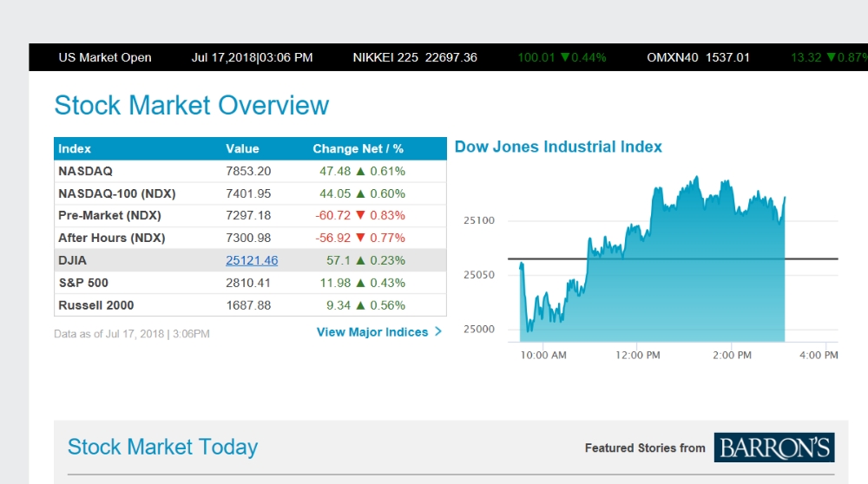This screenshot has height=484, width=868.
Task: Click the red down arrow in Pre-Market row
Action: click(360, 216)
